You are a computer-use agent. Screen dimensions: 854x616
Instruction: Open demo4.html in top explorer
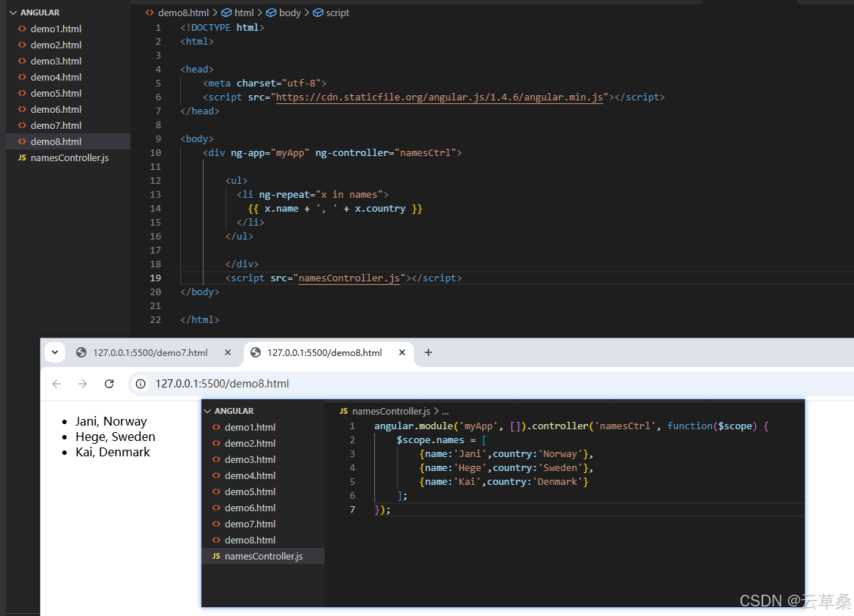tap(56, 77)
